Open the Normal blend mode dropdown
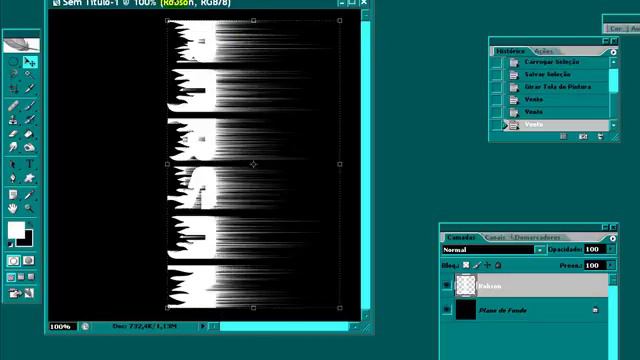This screenshot has width=640, height=360. 540,249
